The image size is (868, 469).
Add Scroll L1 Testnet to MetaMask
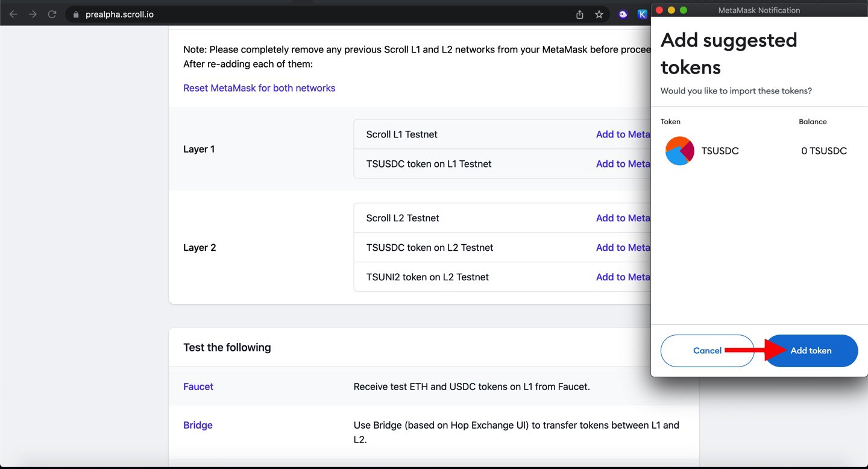pyautogui.click(x=623, y=134)
